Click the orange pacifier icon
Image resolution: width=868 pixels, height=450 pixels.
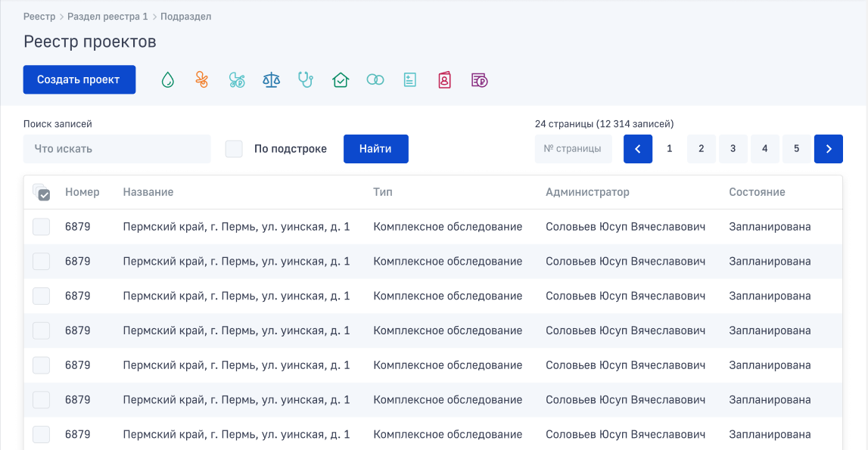(x=202, y=79)
